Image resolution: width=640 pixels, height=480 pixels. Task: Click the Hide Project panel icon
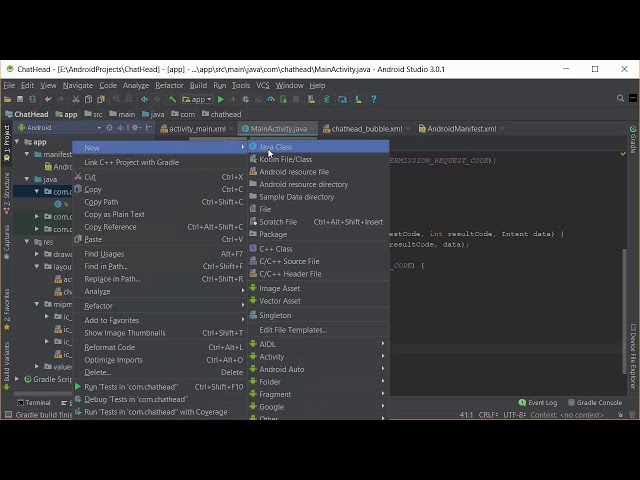click(x=149, y=128)
